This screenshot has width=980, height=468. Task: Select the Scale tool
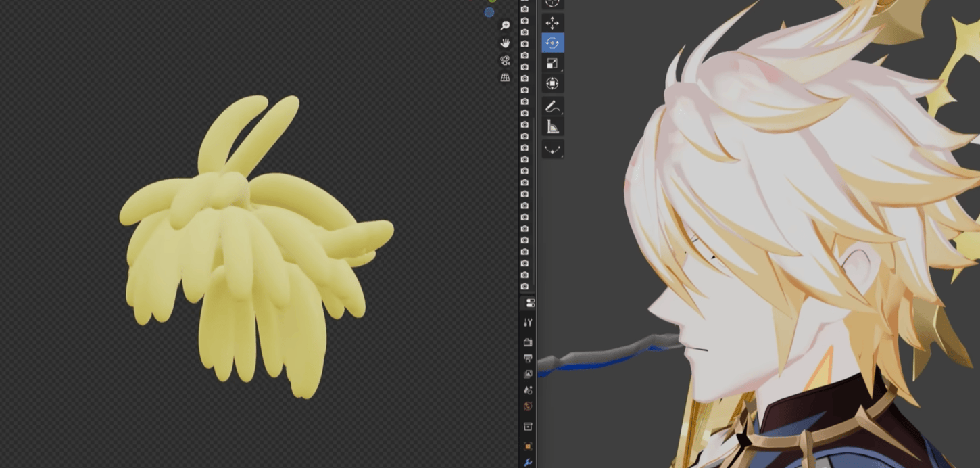click(552, 64)
